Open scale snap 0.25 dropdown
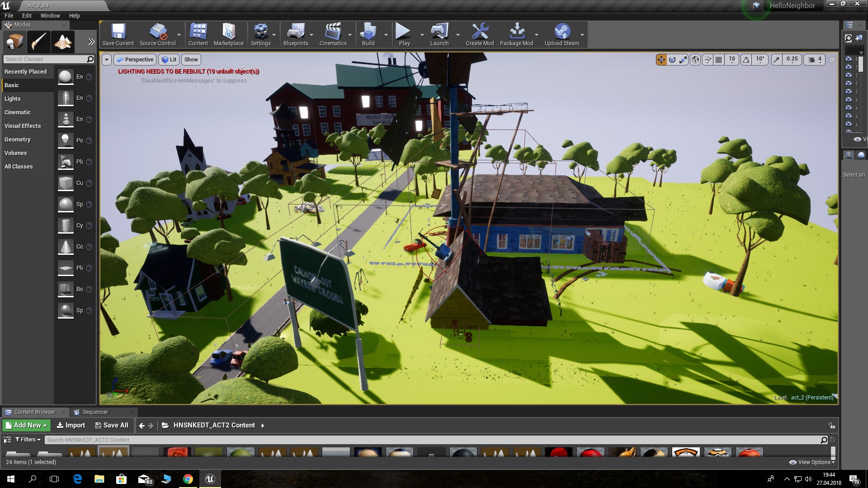This screenshot has width=868, height=488. (x=792, y=60)
